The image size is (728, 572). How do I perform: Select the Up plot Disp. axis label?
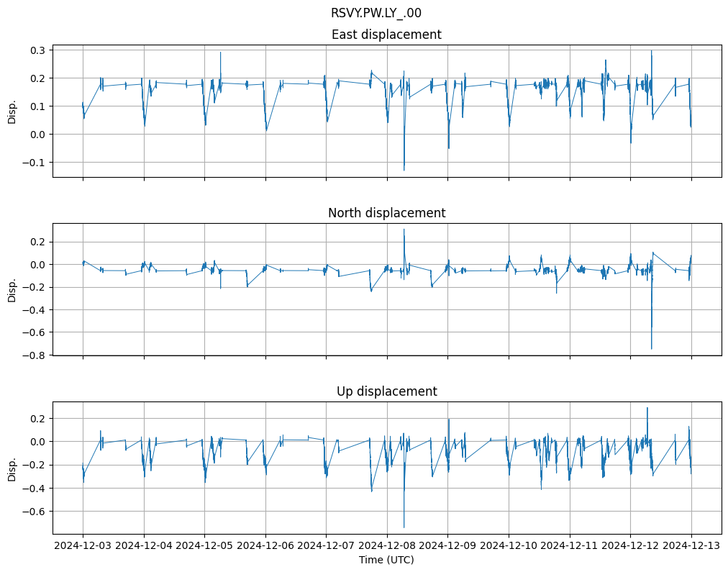[12, 468]
